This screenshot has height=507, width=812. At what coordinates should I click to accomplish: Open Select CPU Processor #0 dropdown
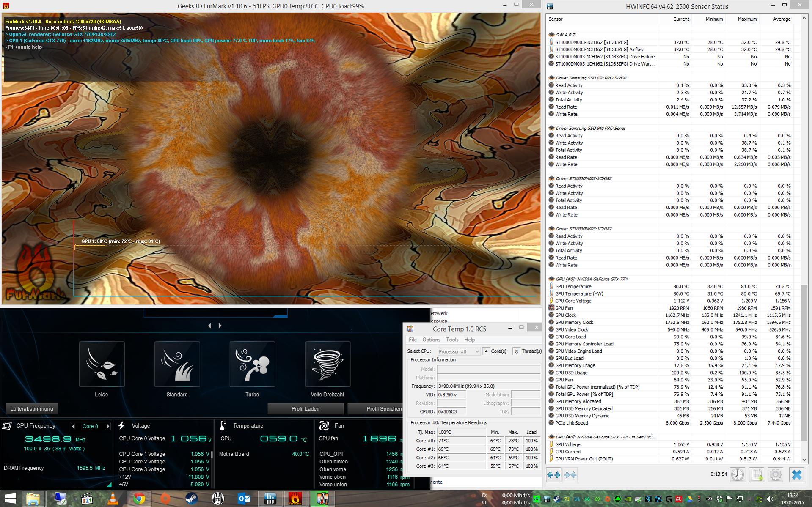pos(459,351)
